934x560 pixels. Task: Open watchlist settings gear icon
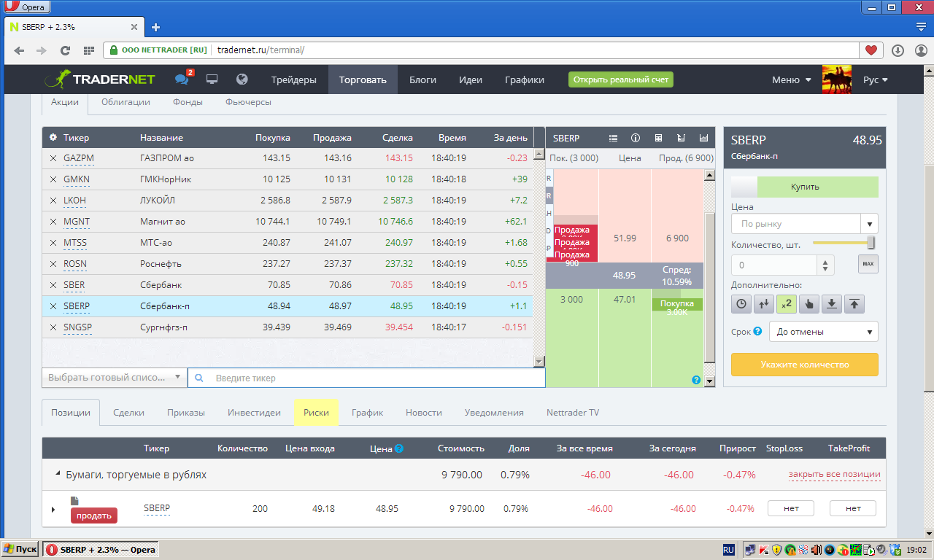coord(53,137)
